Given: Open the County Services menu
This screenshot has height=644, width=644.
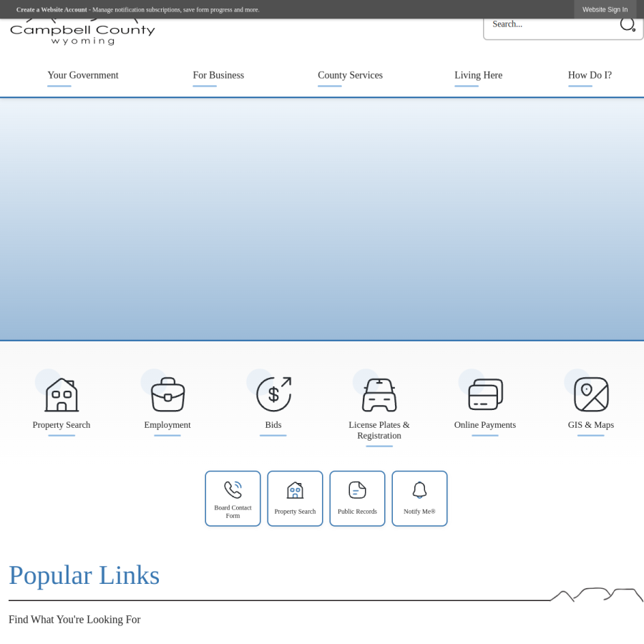Looking at the screenshot, I should click(351, 75).
